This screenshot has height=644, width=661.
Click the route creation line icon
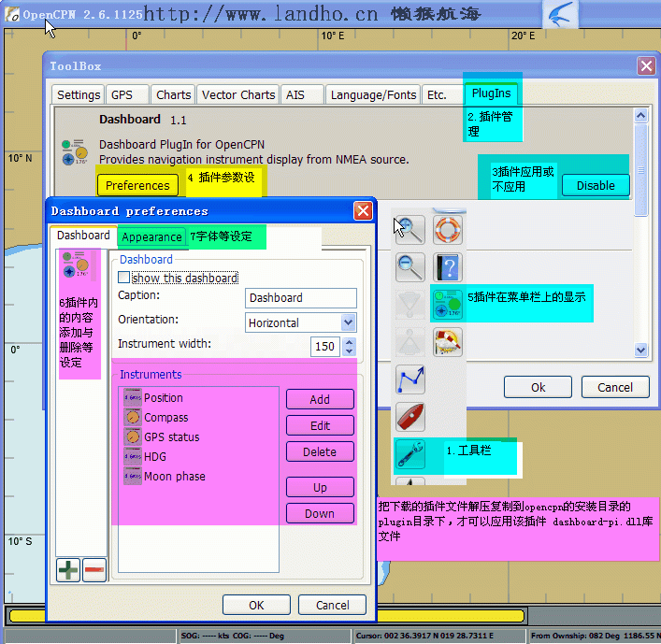click(x=410, y=379)
